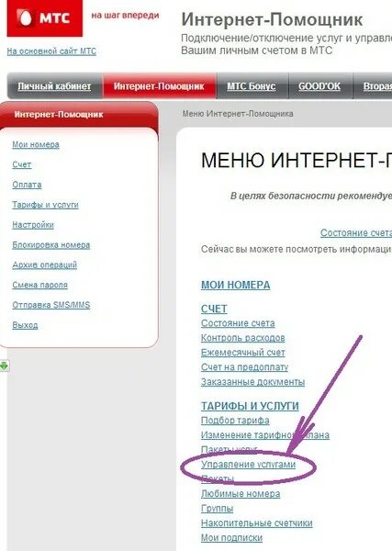The image size is (392, 551).
Task: Click the 'Интернет-Помощник' sidebar panel header
Action: 79,115
